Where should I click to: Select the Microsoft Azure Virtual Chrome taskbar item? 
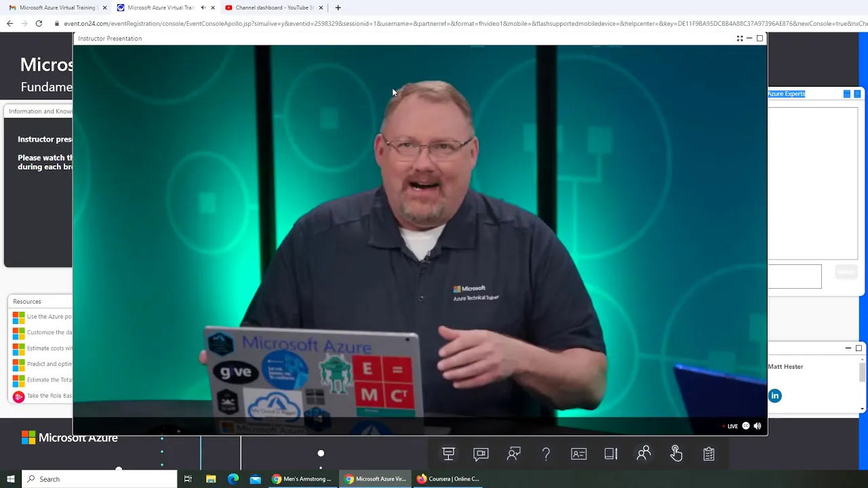pos(375,479)
